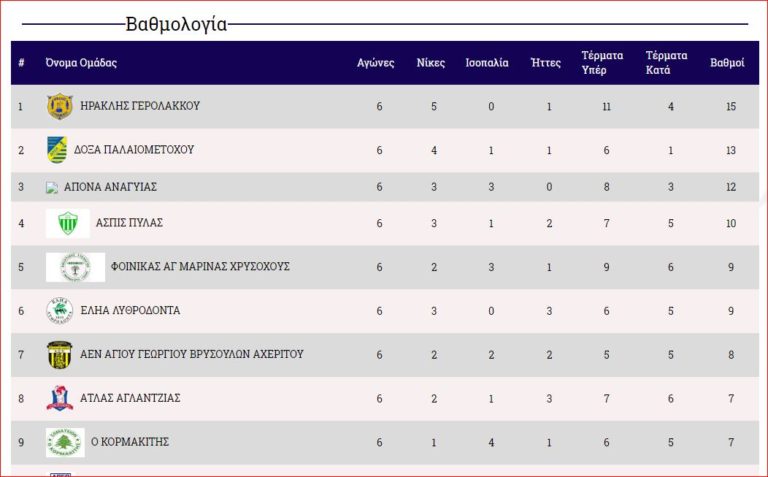768x477 pixels.
Task: Click the ΑΤΛΑΣ ΑΓΛΑΝΤΖΙΑΣ team name
Action: pyautogui.click(x=130, y=398)
